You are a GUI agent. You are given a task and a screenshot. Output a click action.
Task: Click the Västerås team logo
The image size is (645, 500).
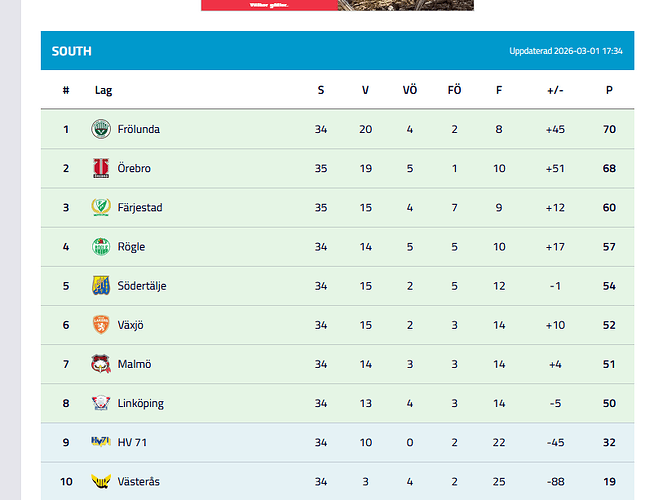point(101,481)
